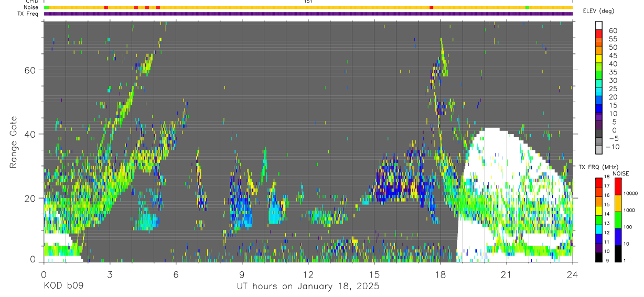The image size is (644, 297).
Task: Click the NOISE colorbar label '1'
Action: pos(625,261)
